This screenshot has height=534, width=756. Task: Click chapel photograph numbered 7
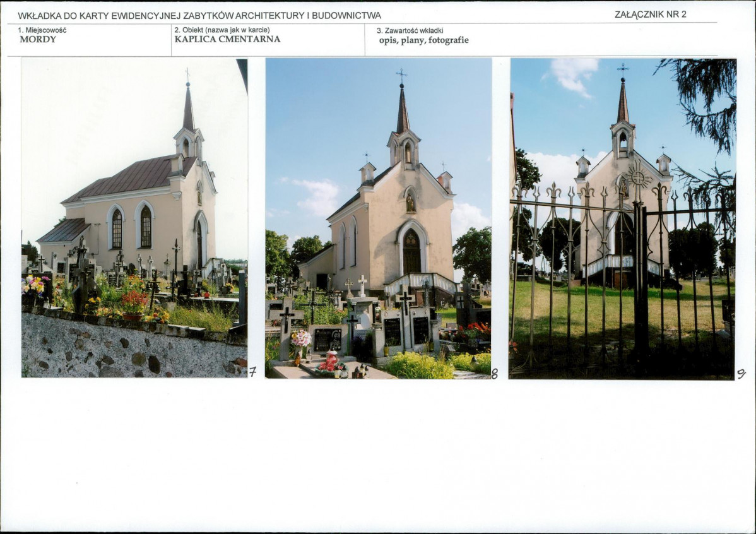click(x=134, y=218)
